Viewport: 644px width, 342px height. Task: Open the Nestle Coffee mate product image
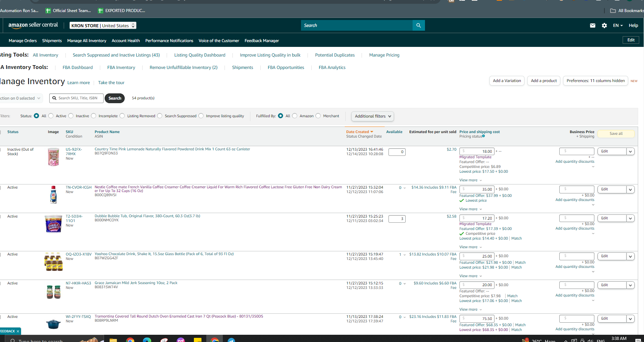(x=53, y=195)
